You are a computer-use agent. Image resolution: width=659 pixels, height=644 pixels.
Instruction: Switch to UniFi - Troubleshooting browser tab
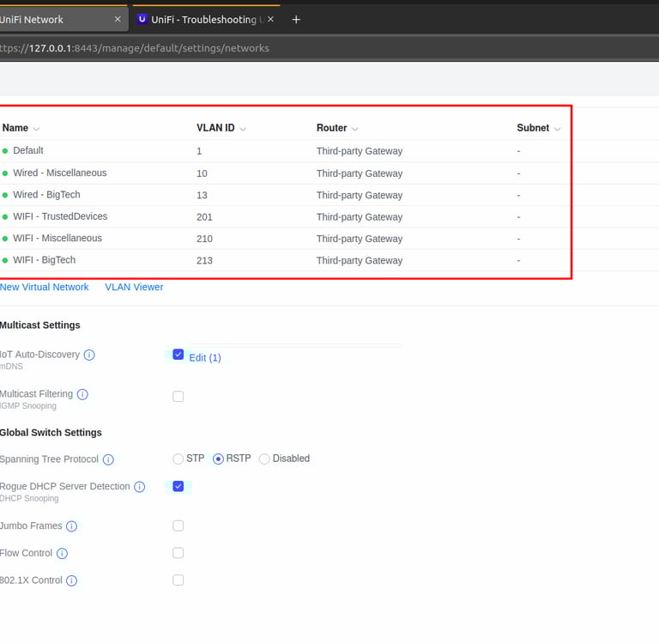click(206, 20)
